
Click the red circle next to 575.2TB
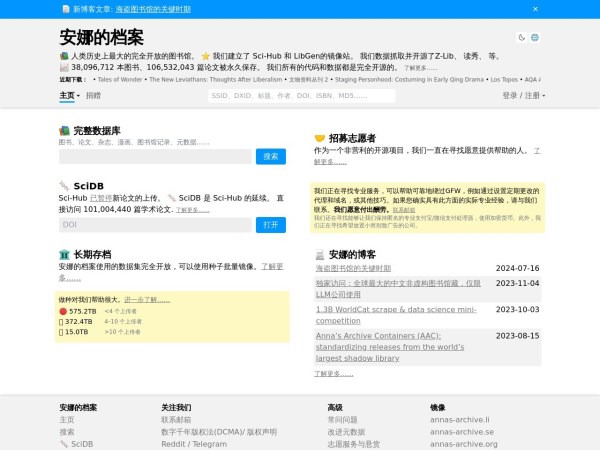pos(63,311)
